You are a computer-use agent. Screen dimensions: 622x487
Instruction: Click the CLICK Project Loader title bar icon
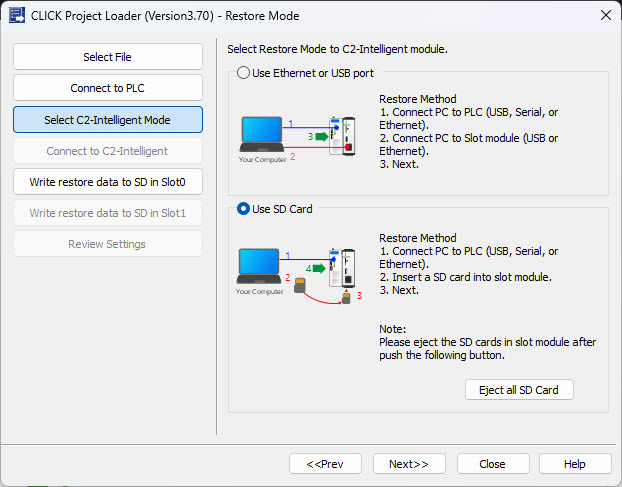(17, 15)
